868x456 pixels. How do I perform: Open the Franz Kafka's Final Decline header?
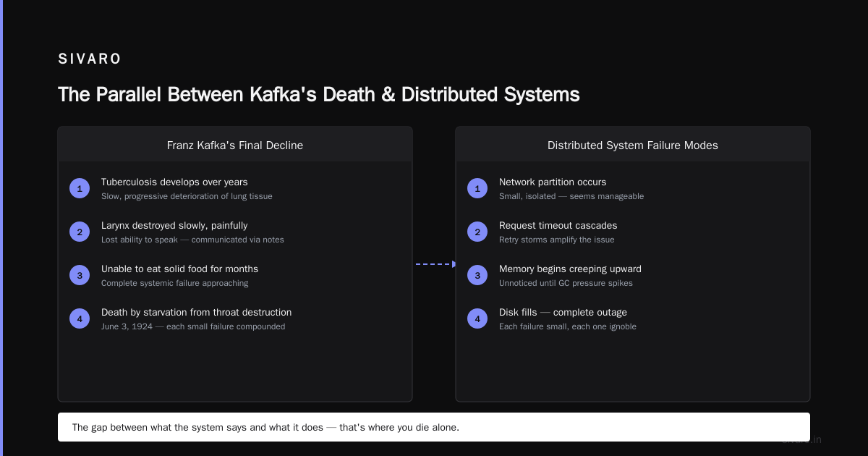click(x=235, y=145)
